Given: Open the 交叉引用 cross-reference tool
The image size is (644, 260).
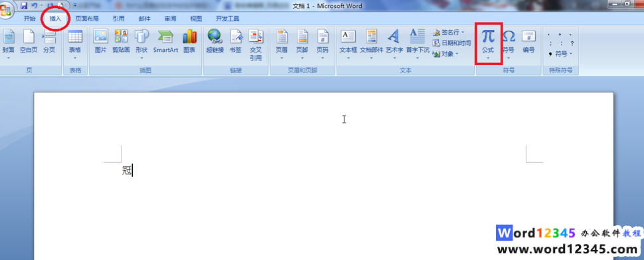Looking at the screenshot, I should [x=256, y=45].
